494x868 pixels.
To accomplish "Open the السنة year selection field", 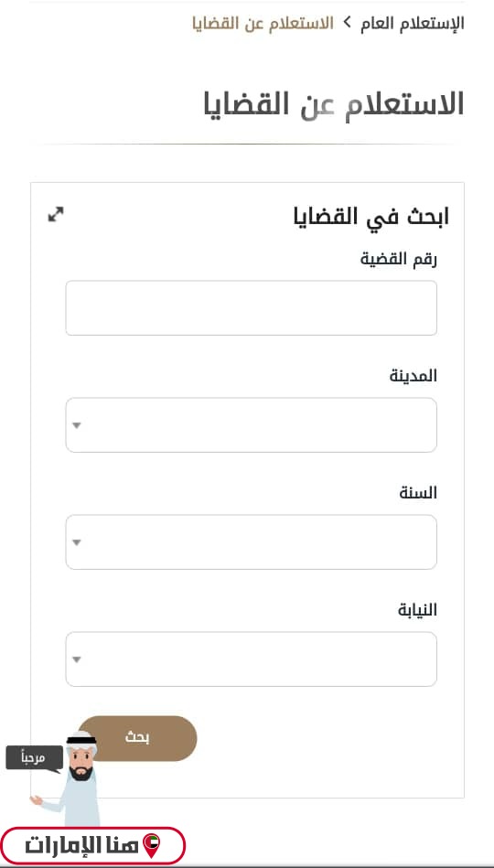I will 251,542.
